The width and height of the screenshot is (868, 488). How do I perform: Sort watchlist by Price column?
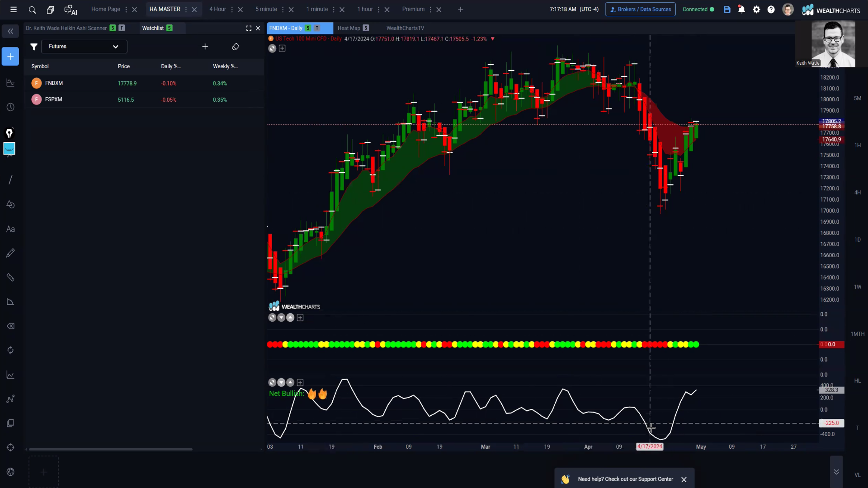click(x=123, y=66)
